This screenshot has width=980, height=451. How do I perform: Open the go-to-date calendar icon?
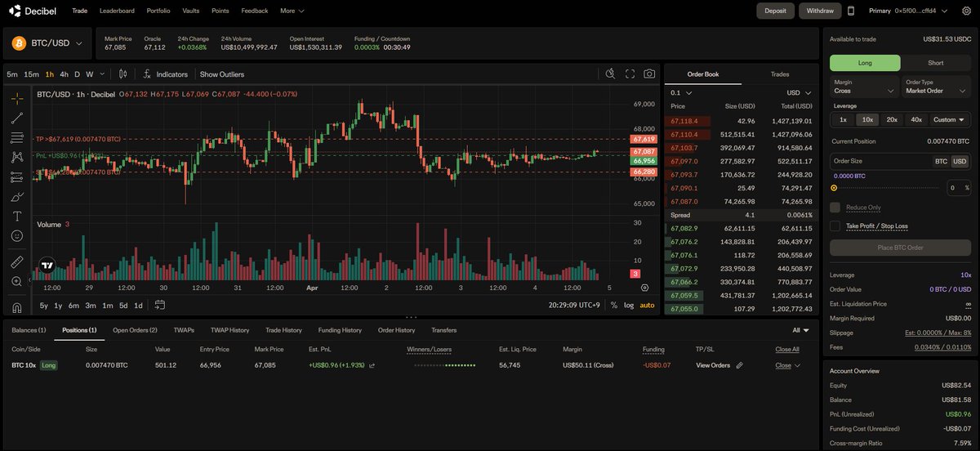159,305
